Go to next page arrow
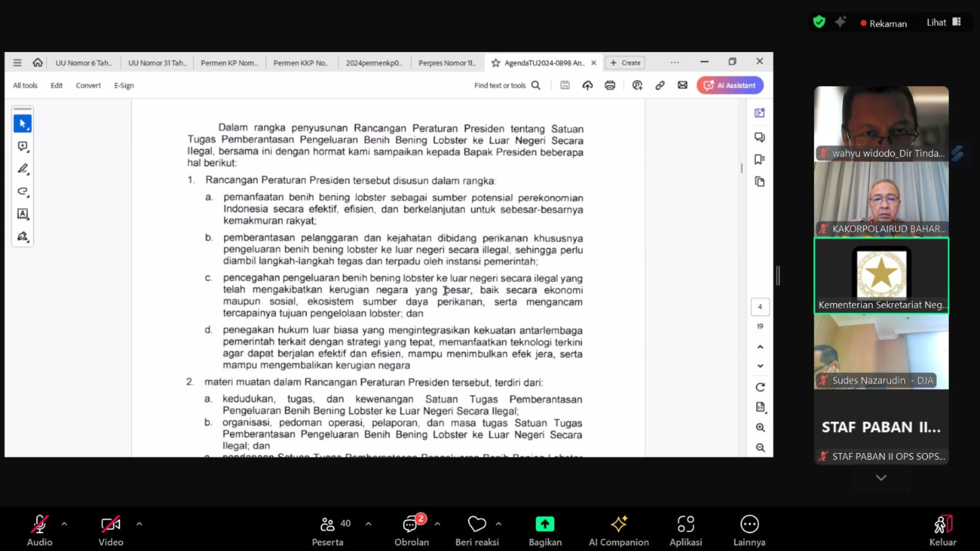 pos(760,366)
